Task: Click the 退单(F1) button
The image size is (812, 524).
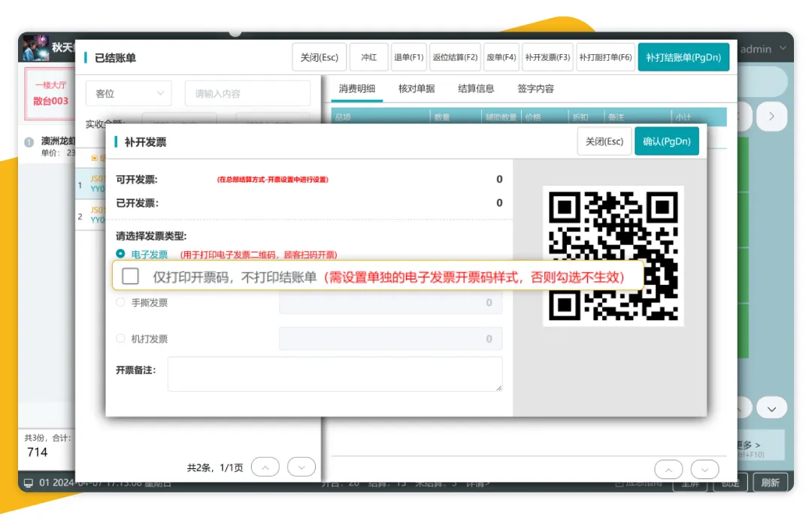Action: click(x=408, y=57)
